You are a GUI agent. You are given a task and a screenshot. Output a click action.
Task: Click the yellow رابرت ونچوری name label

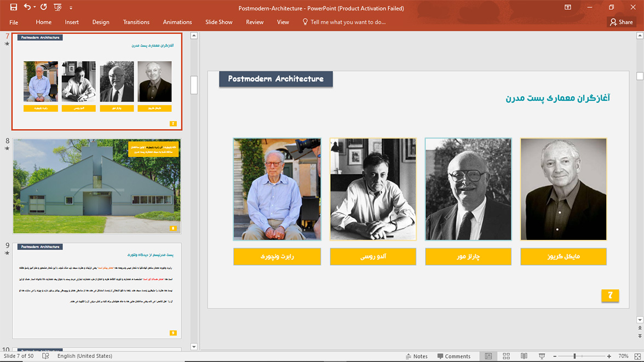pos(277,257)
